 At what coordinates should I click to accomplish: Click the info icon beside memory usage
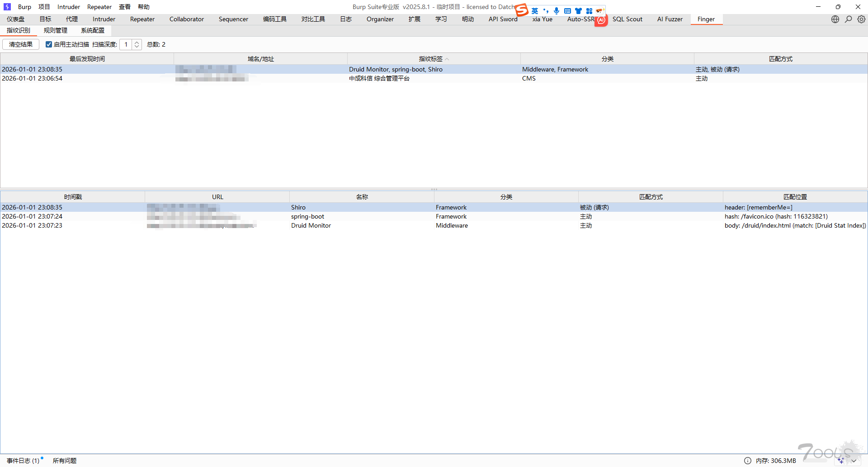748,461
